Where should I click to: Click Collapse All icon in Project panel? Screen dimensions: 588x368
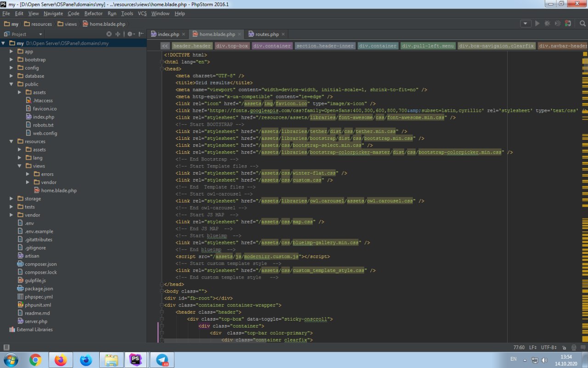click(x=118, y=34)
